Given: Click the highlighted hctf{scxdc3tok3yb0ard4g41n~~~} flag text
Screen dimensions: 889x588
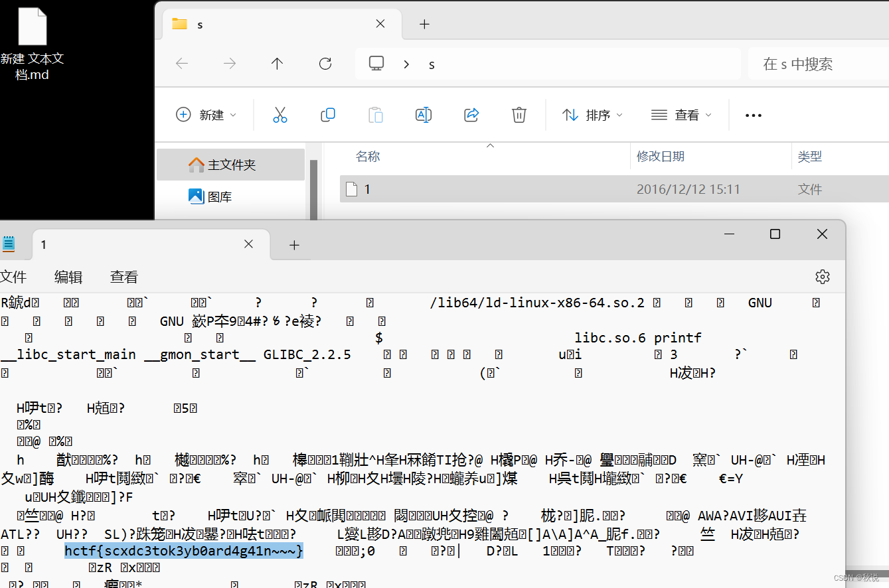Looking at the screenshot, I should pos(184,551).
